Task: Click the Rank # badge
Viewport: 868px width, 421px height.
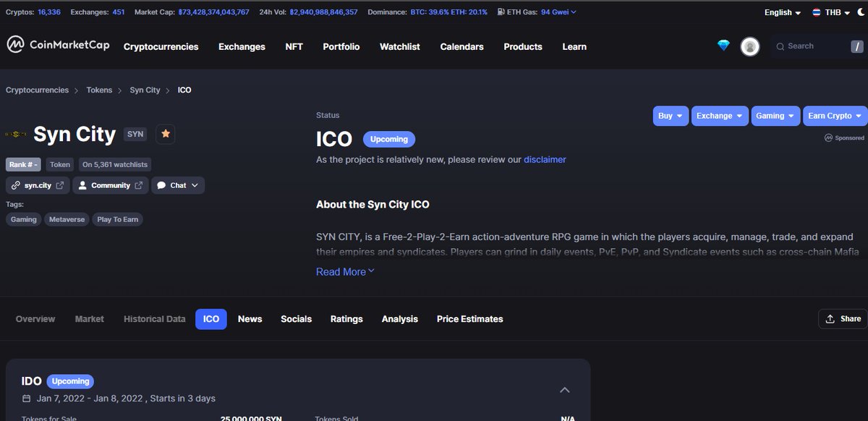Action: point(23,164)
